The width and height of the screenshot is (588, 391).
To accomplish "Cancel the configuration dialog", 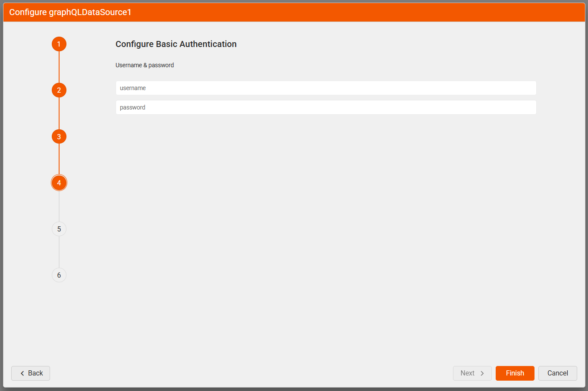I will click(x=557, y=373).
